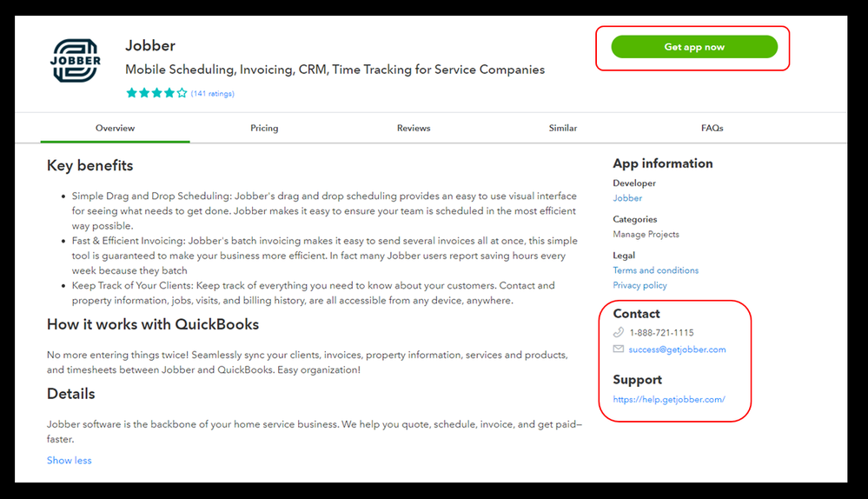Screen dimensions: 868x499
Task: Click the phone icon under Contact
Action: [x=619, y=332]
